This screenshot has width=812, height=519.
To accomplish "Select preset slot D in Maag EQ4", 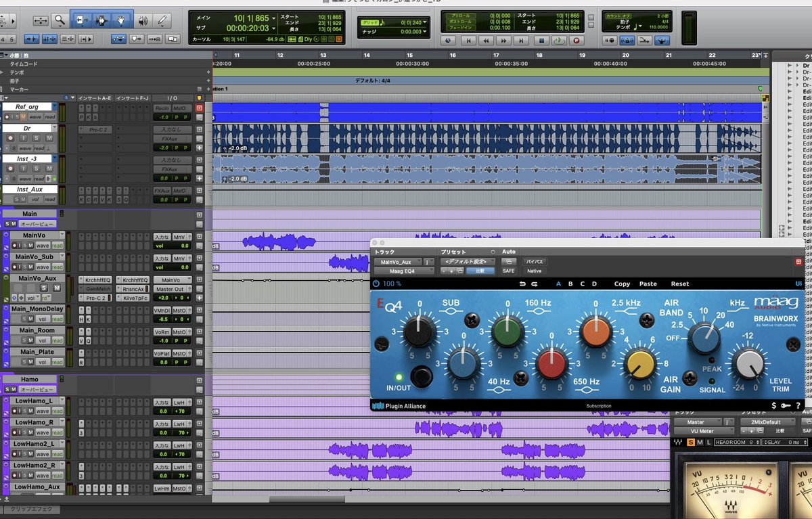I will pos(594,284).
